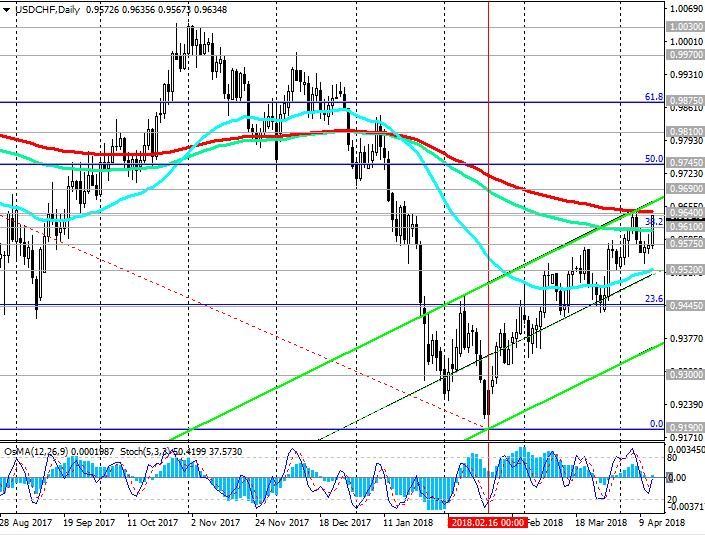Image resolution: width=705 pixels, height=535 pixels.
Task: Select the 1.0030 price level tag
Action: [685, 27]
